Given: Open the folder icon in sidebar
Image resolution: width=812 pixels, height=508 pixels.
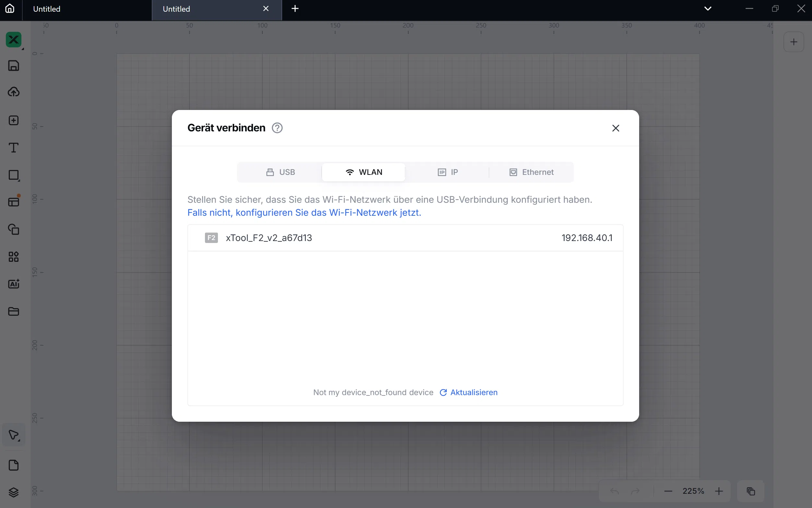Looking at the screenshot, I should click(13, 311).
